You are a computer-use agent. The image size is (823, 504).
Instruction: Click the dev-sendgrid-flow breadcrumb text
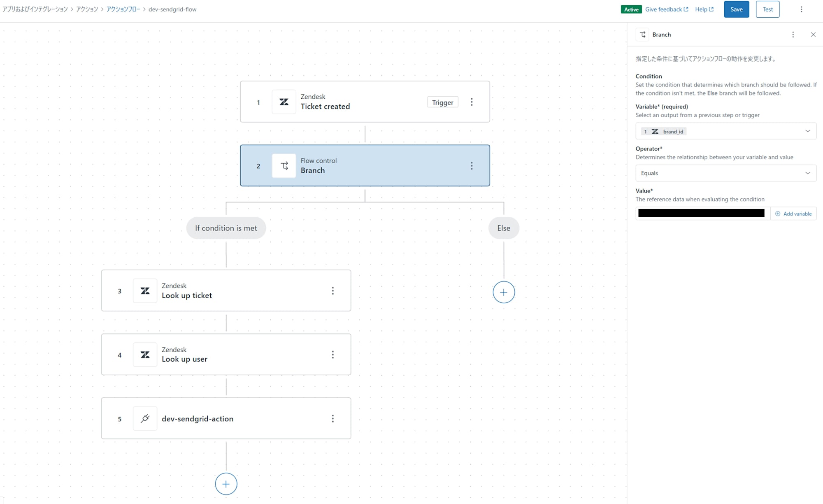tap(172, 9)
